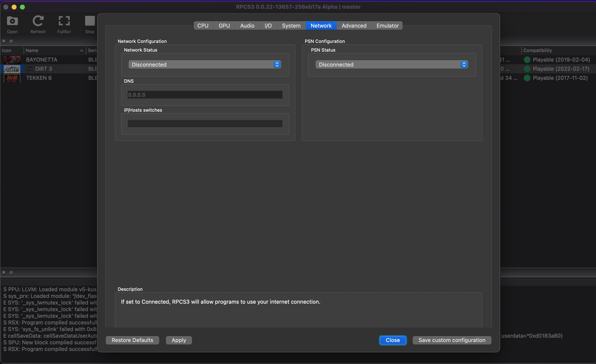Open the PSN Status dropdown
The height and width of the screenshot is (364, 596).
tap(392, 65)
